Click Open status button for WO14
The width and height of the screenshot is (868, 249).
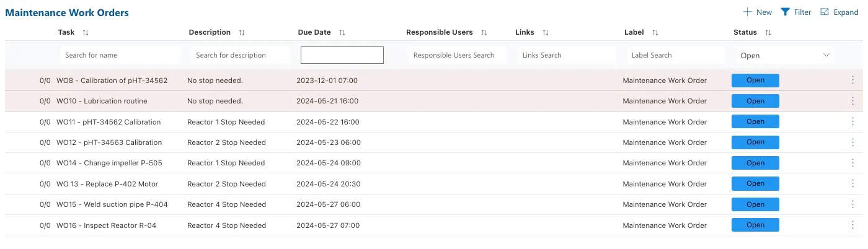pos(755,163)
